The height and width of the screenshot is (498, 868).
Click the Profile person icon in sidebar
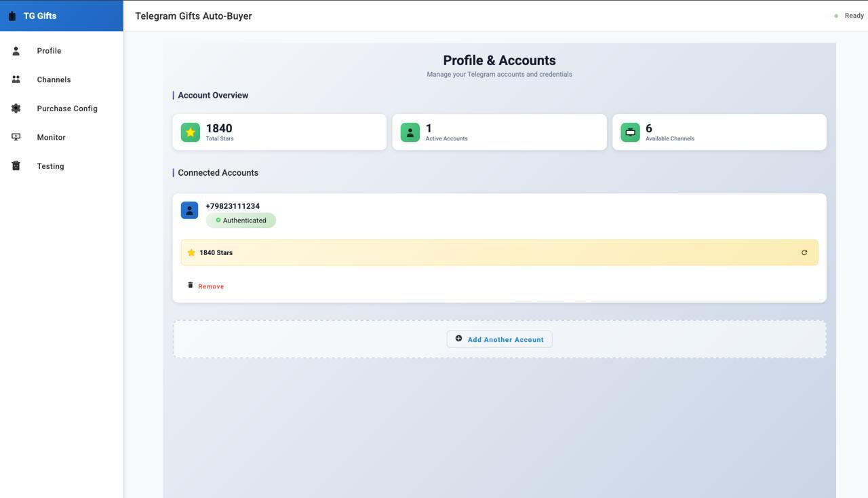tap(16, 51)
